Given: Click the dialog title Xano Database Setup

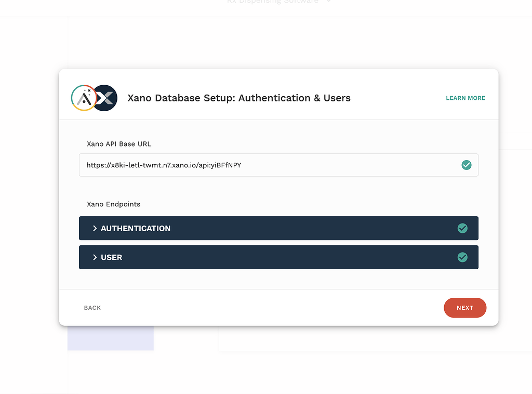Looking at the screenshot, I should click(x=239, y=98).
